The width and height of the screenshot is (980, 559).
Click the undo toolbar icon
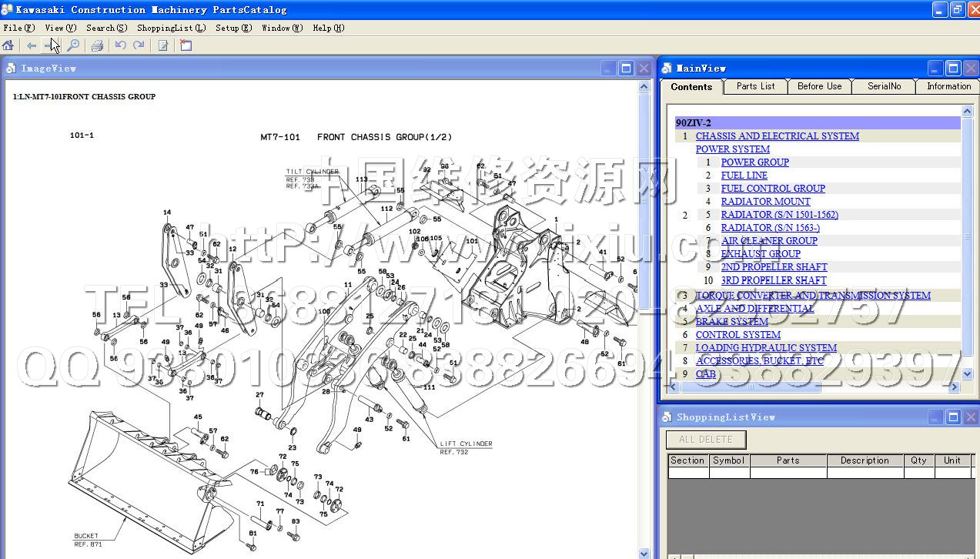(120, 45)
